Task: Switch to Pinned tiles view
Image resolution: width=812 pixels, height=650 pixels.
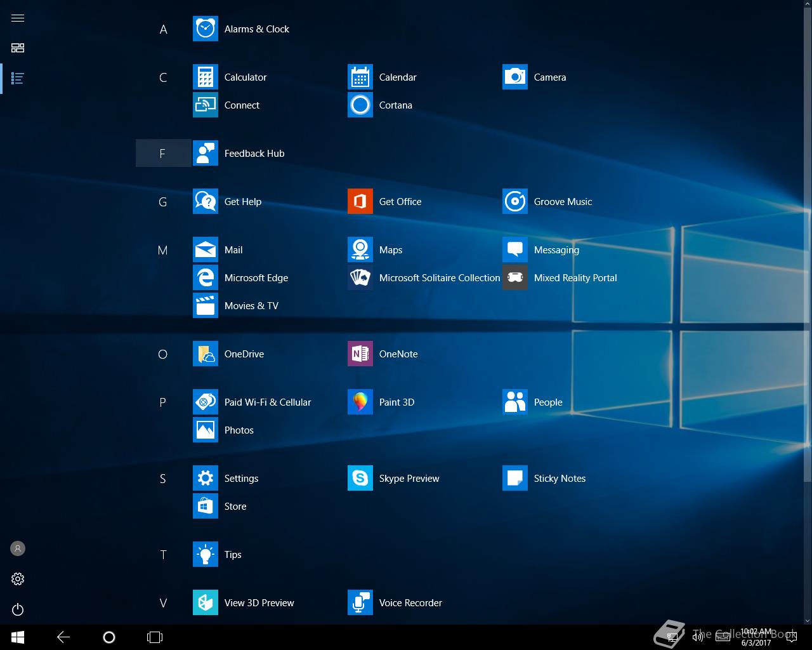Action: click(x=18, y=48)
